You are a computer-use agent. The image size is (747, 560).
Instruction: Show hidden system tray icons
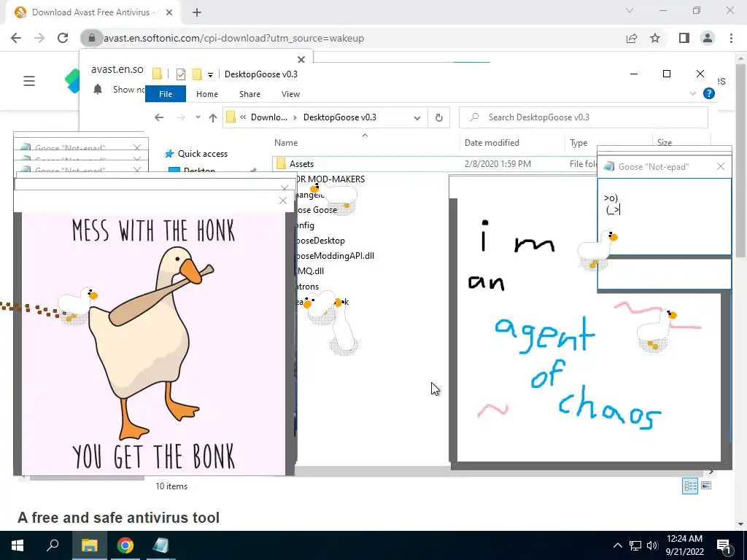pyautogui.click(x=617, y=545)
